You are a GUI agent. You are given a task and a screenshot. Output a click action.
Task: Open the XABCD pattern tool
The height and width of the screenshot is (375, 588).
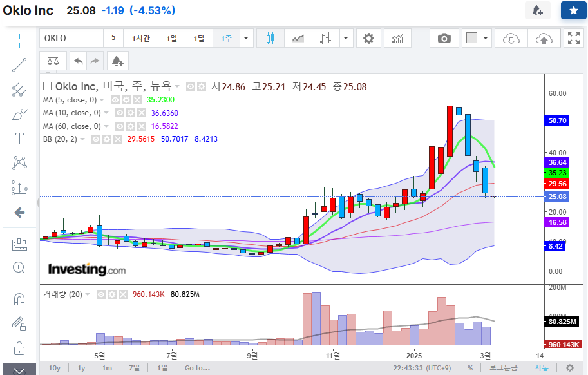click(x=19, y=163)
